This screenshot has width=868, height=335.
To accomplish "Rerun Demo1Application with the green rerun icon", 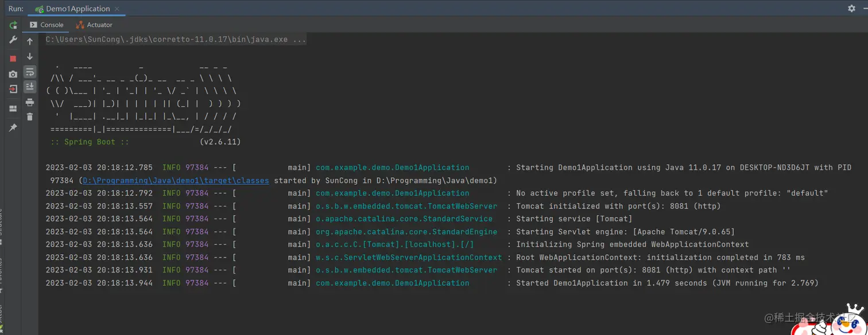I will (x=13, y=25).
